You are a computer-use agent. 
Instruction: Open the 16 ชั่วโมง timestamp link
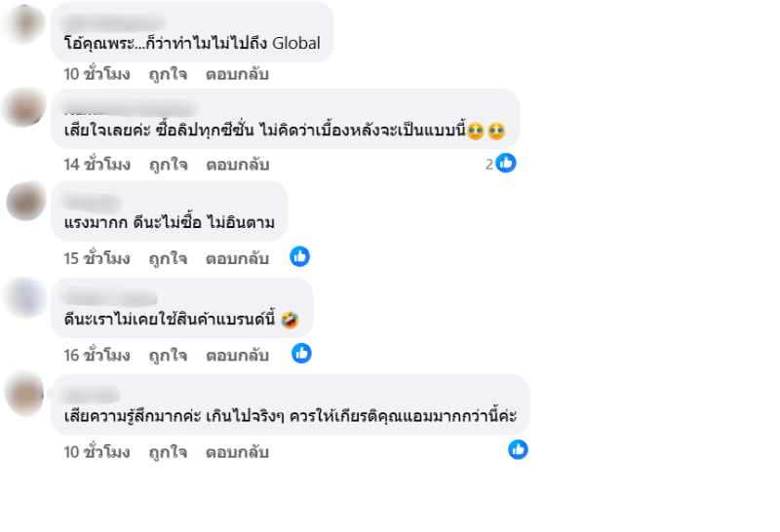[97, 356]
